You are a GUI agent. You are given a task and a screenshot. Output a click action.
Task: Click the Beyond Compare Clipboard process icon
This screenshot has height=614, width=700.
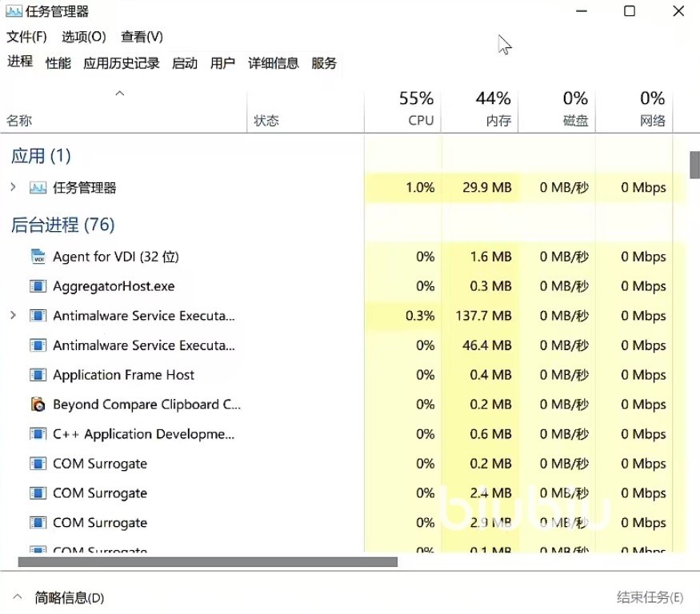pos(38,405)
